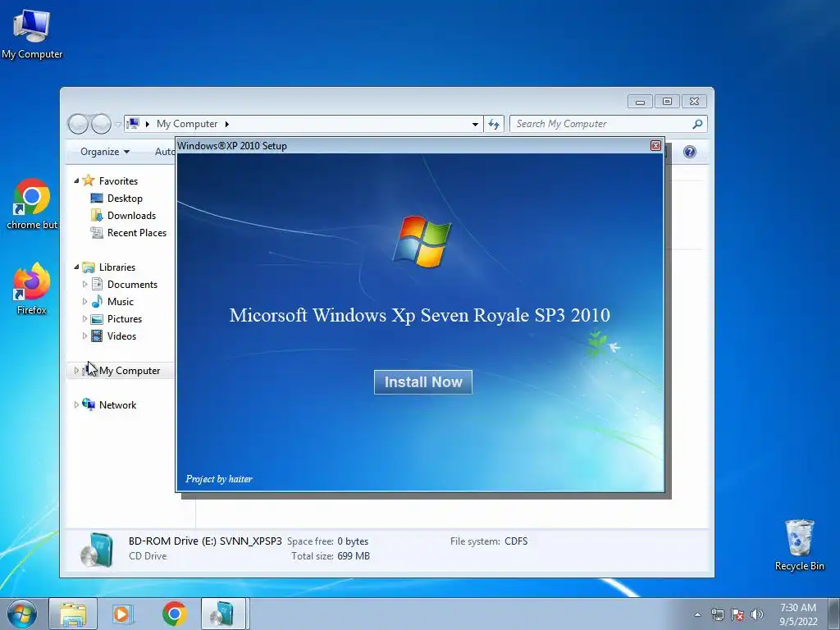Click the computer icon in address bar

pos(133,124)
